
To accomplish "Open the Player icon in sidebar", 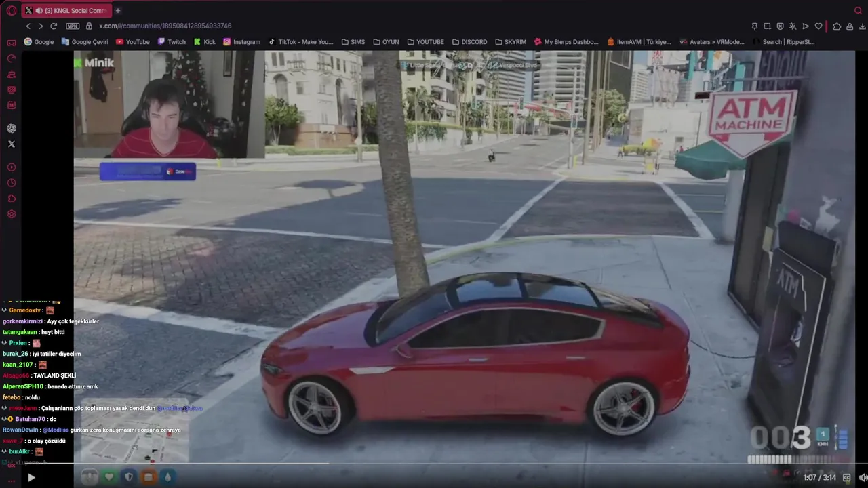I will point(12,167).
